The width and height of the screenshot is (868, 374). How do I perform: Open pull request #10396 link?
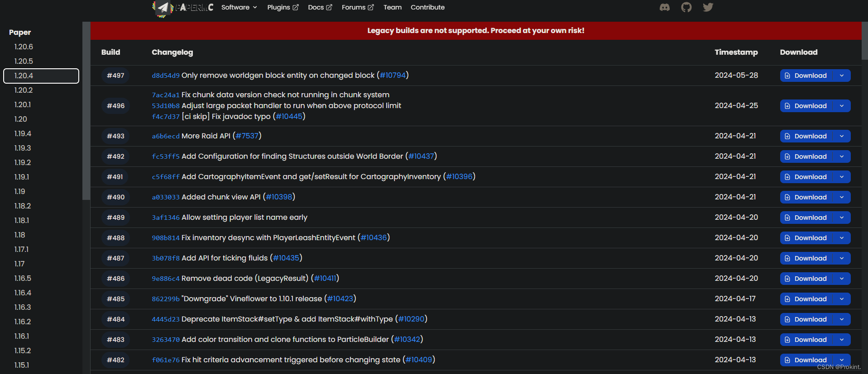point(459,176)
